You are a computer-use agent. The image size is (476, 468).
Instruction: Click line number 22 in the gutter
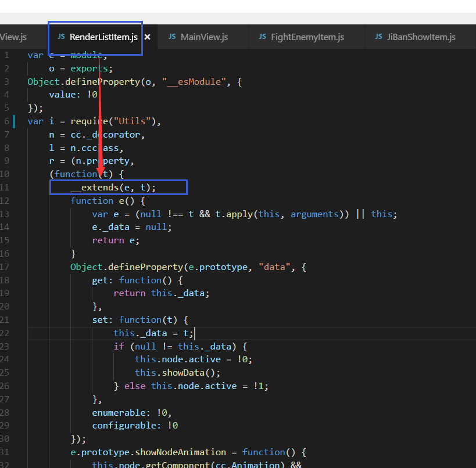pos(5,333)
